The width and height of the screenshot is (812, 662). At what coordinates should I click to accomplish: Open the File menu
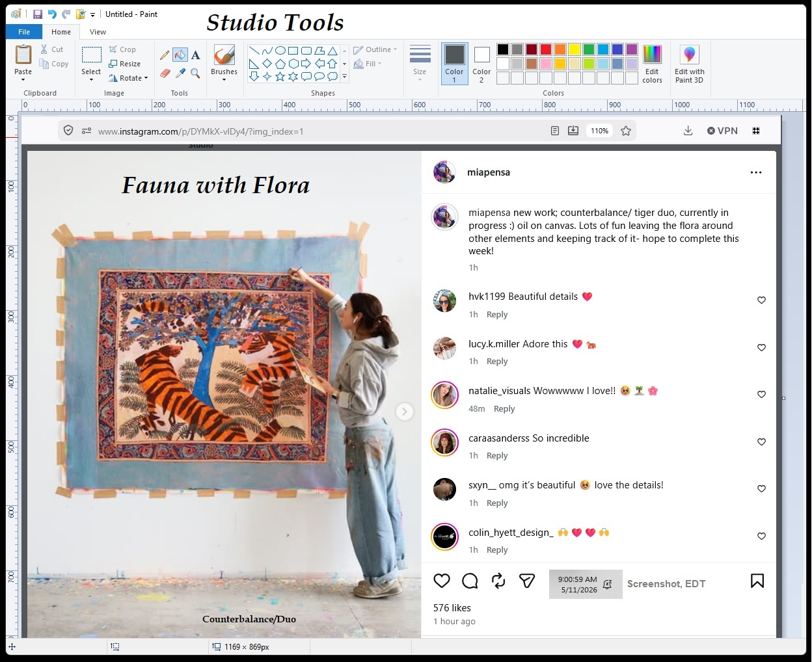tap(24, 32)
